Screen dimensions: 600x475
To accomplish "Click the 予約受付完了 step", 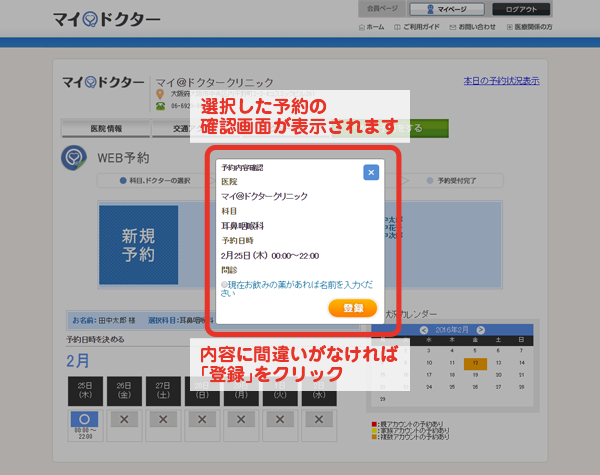I will (x=452, y=181).
